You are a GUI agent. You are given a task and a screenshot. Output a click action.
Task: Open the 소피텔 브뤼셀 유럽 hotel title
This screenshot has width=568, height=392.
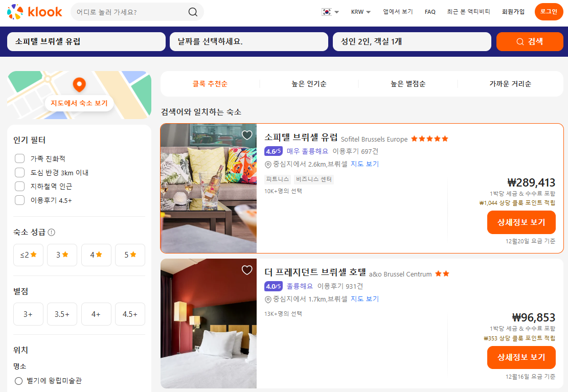click(301, 137)
